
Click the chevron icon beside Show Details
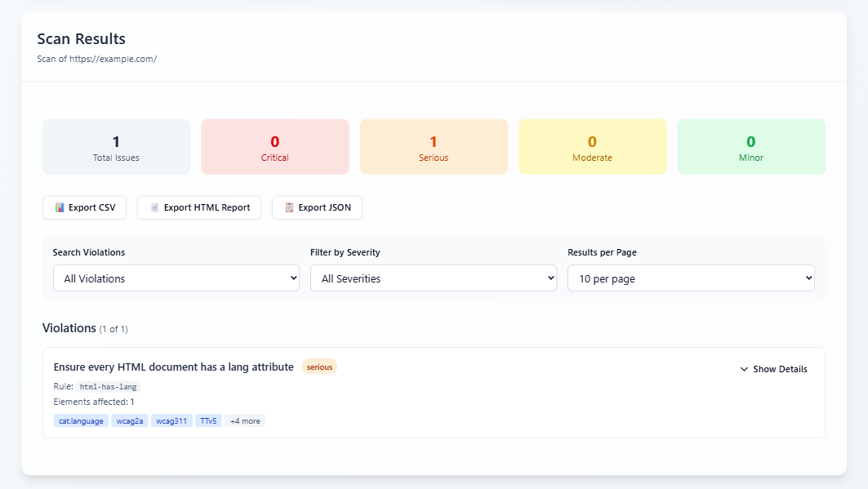pyautogui.click(x=744, y=369)
